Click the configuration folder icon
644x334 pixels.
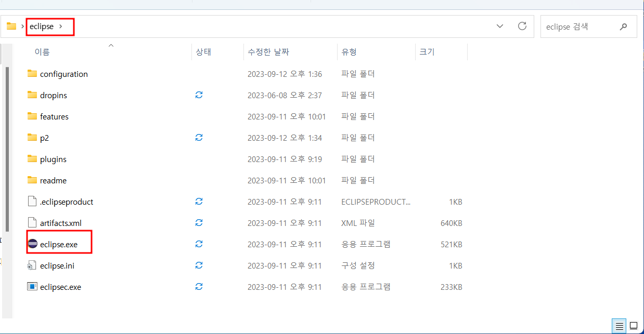(32, 74)
